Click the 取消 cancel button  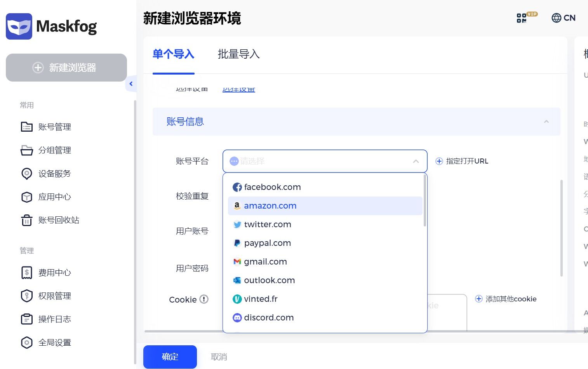click(x=219, y=357)
